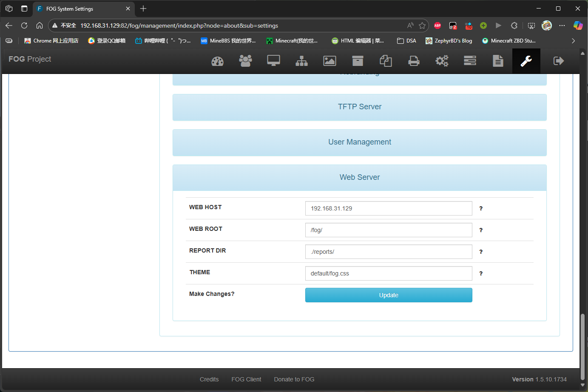Open the Donate to FOG link

(294, 379)
